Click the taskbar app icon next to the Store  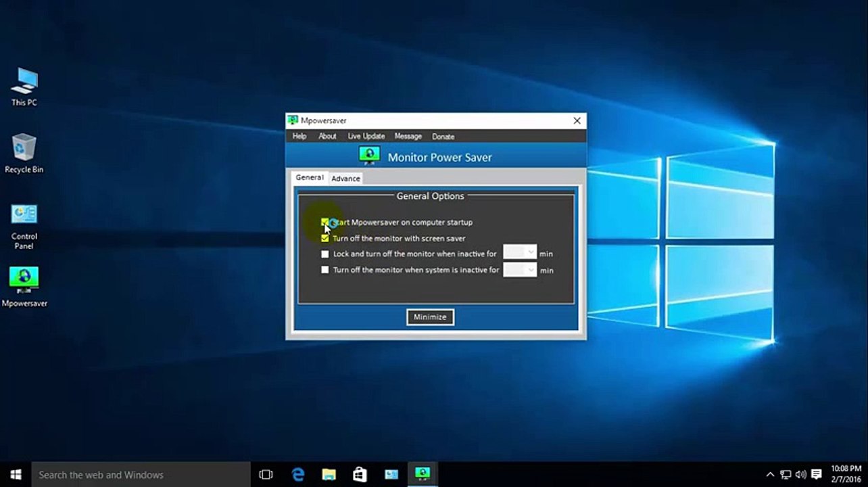(391, 475)
